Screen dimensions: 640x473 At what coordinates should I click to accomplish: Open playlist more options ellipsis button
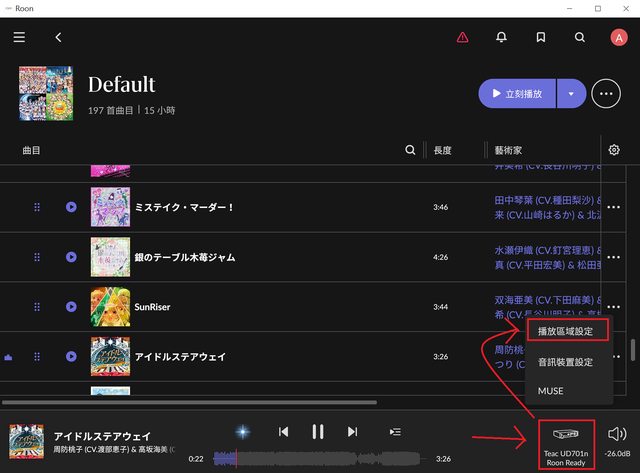point(605,94)
